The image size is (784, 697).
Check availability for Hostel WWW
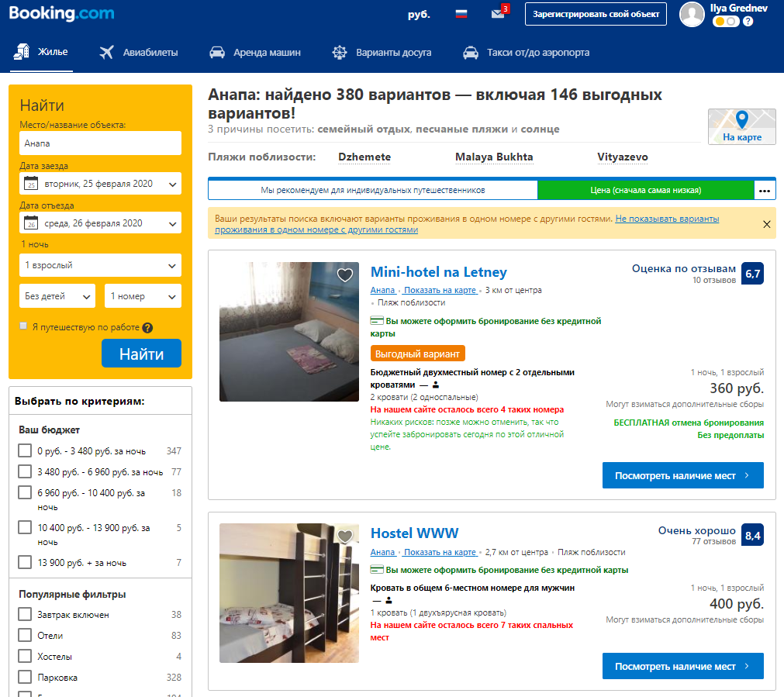683,666
